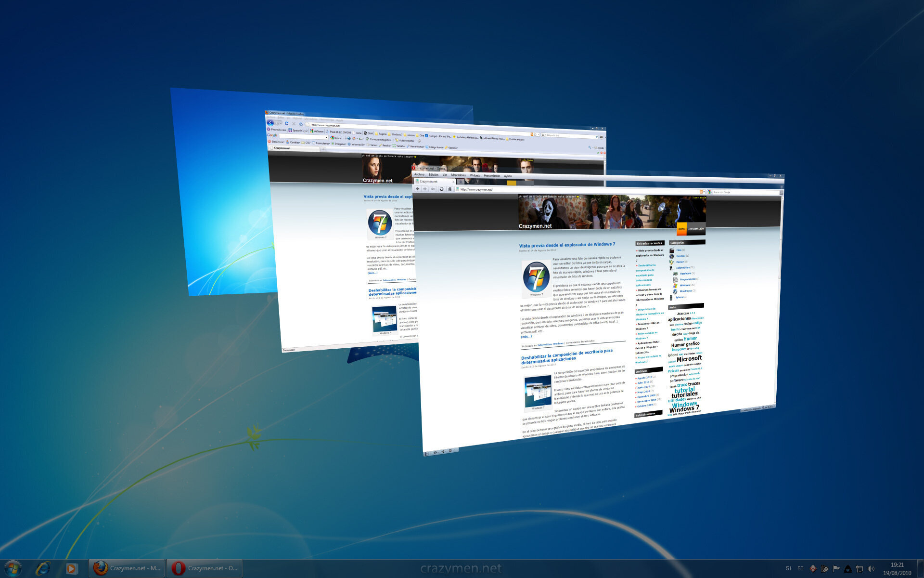Open Google toolbar search dropdown in Firefox
This screenshot has height=578, width=924.
point(326,137)
